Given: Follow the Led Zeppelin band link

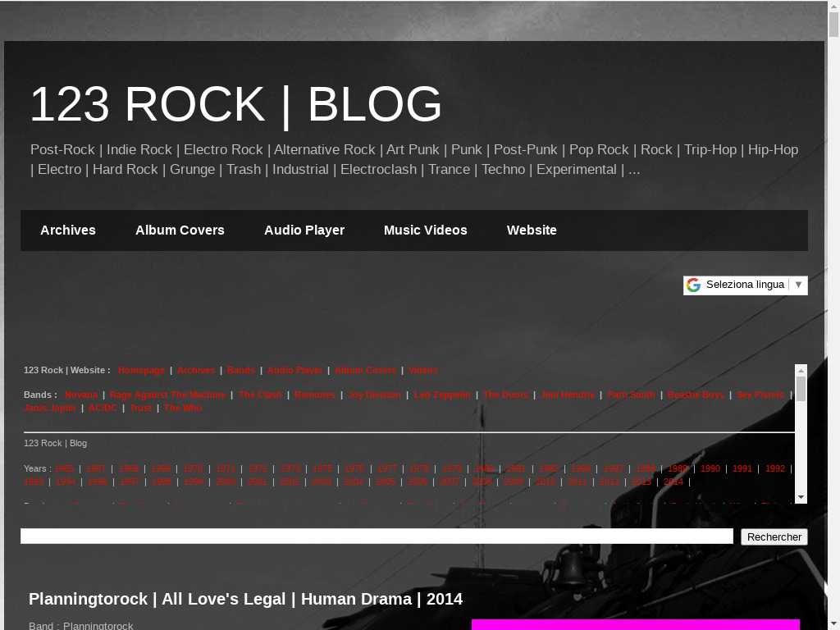Looking at the screenshot, I should tap(442, 395).
